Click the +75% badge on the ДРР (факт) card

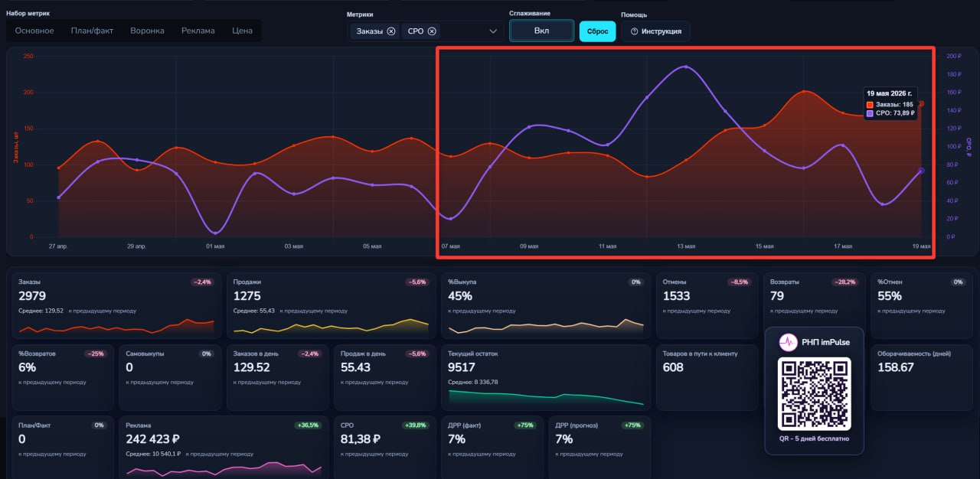point(525,425)
